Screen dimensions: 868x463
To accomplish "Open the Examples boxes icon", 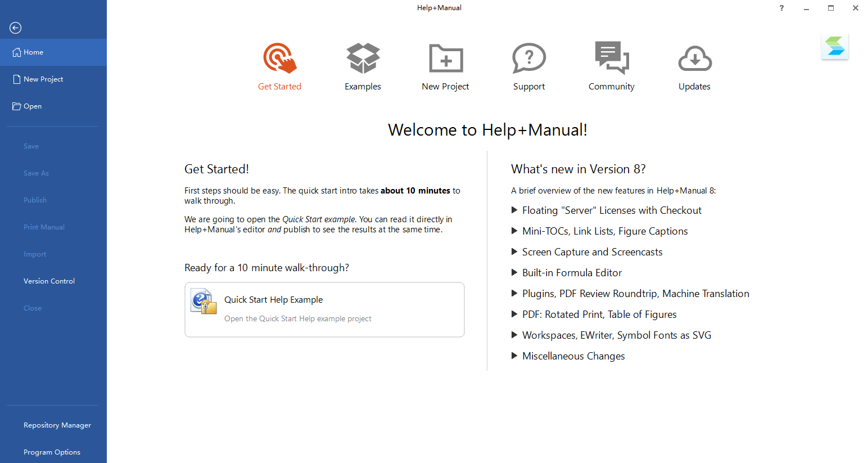I will [363, 58].
